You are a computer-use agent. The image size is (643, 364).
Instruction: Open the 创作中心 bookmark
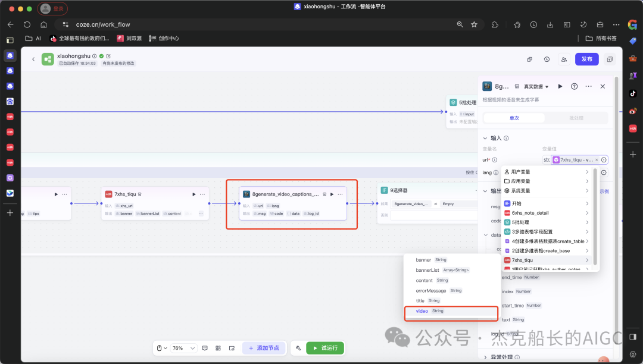(164, 39)
